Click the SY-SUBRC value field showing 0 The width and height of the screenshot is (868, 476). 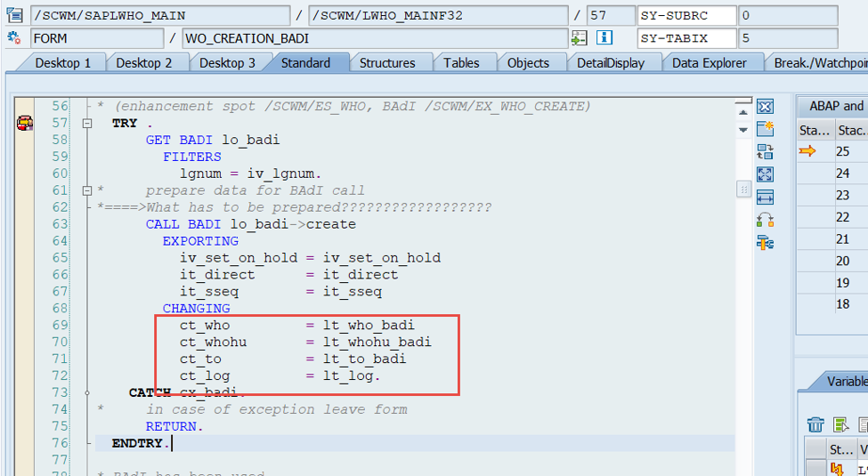pyautogui.click(x=788, y=15)
